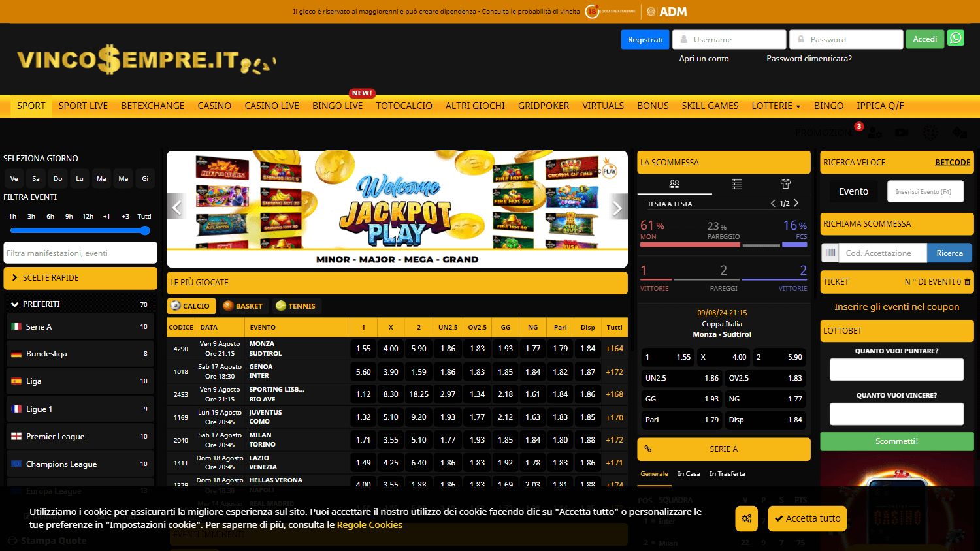Open BETCODE link

tap(953, 163)
